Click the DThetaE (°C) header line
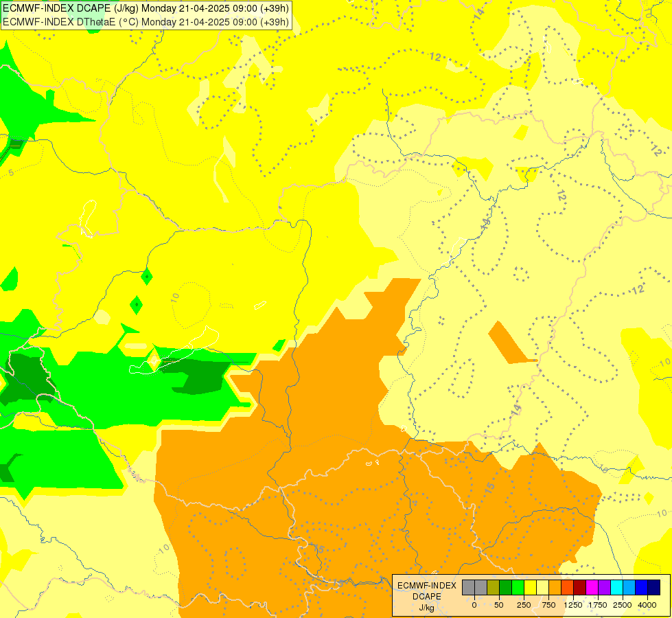The height and width of the screenshot is (618, 672). pyautogui.click(x=146, y=22)
